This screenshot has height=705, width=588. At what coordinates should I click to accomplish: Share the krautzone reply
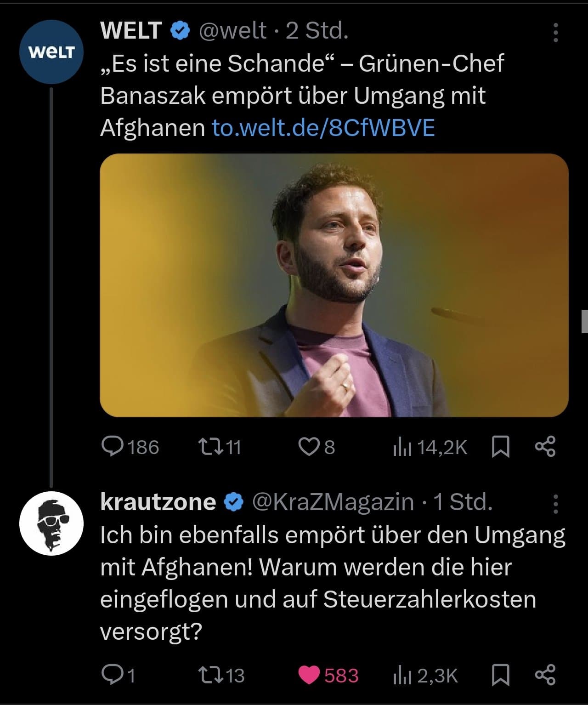(546, 675)
